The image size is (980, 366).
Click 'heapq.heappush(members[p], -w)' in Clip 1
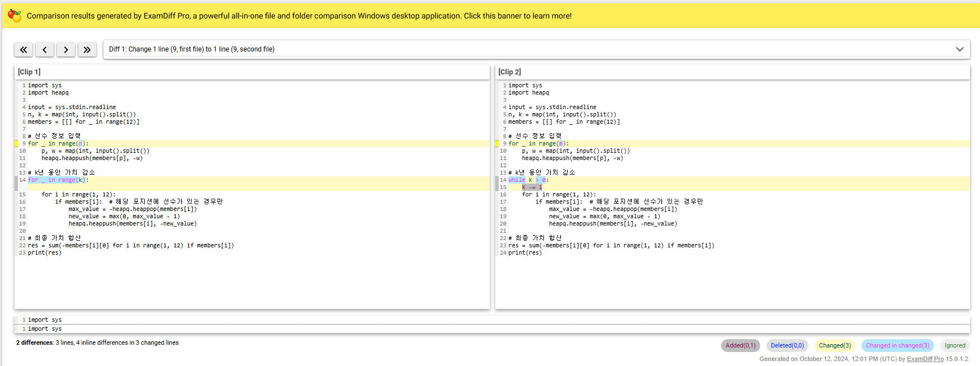pos(92,158)
